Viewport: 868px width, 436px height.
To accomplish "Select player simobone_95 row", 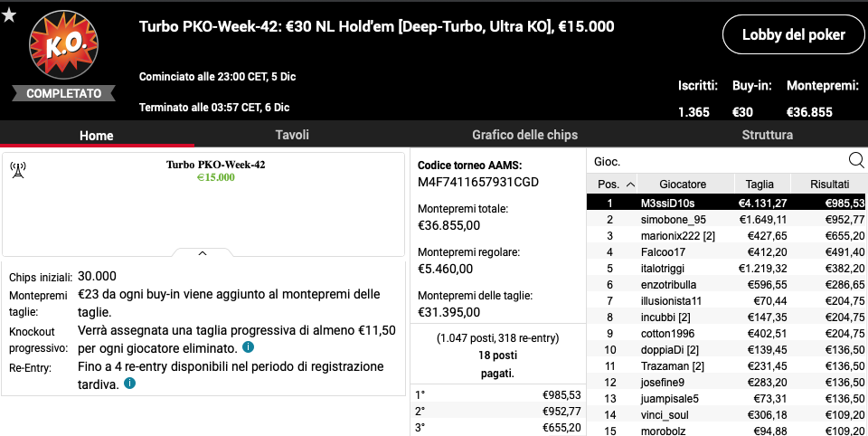I will 727,220.
